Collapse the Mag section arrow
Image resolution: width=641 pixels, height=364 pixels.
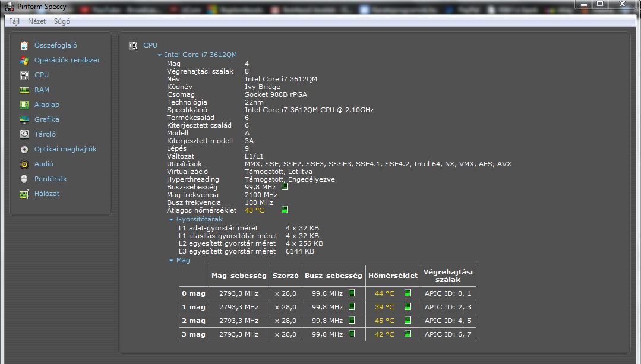171,261
